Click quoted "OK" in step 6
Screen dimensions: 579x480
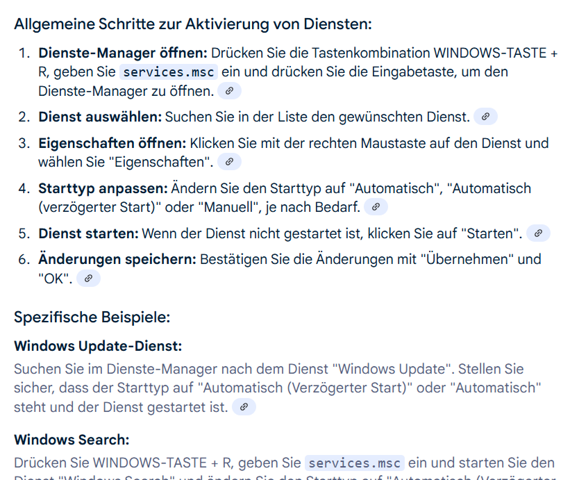coord(55,279)
